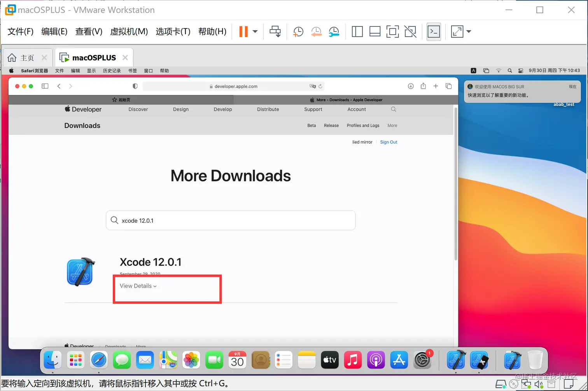Open Maps from the Dock
The height and width of the screenshot is (391, 588).
pos(168,360)
